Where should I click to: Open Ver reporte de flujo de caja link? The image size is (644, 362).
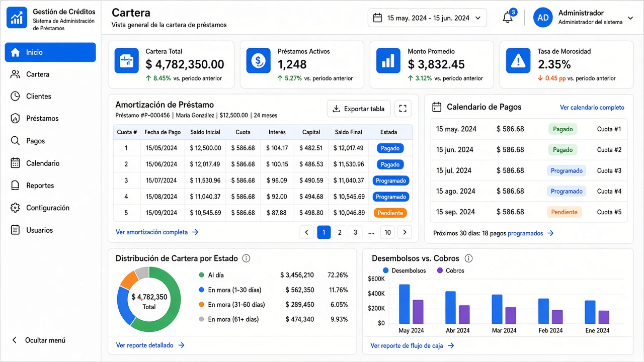point(412,346)
